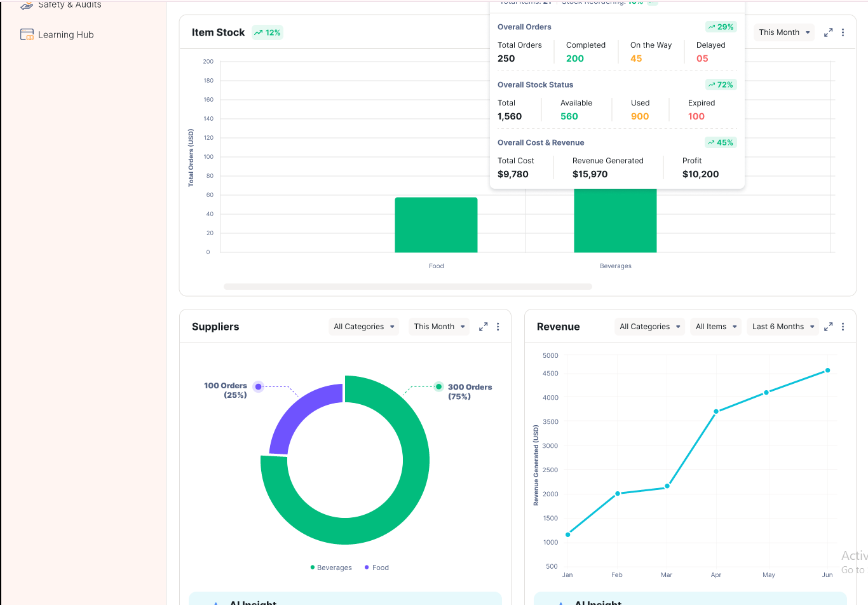Viewport: 868px width, 605px height.
Task: Open Revenue more options menu
Action: [x=843, y=327]
